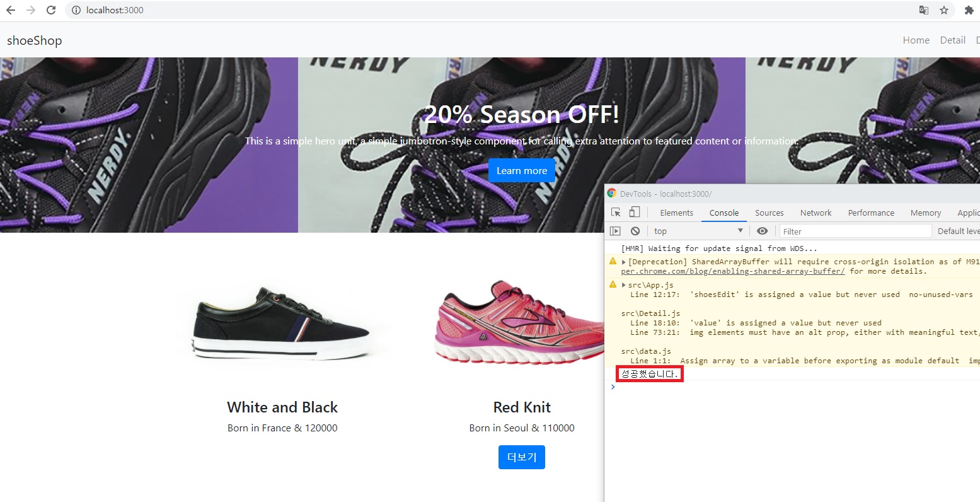Switch to the Network tab

coord(816,213)
